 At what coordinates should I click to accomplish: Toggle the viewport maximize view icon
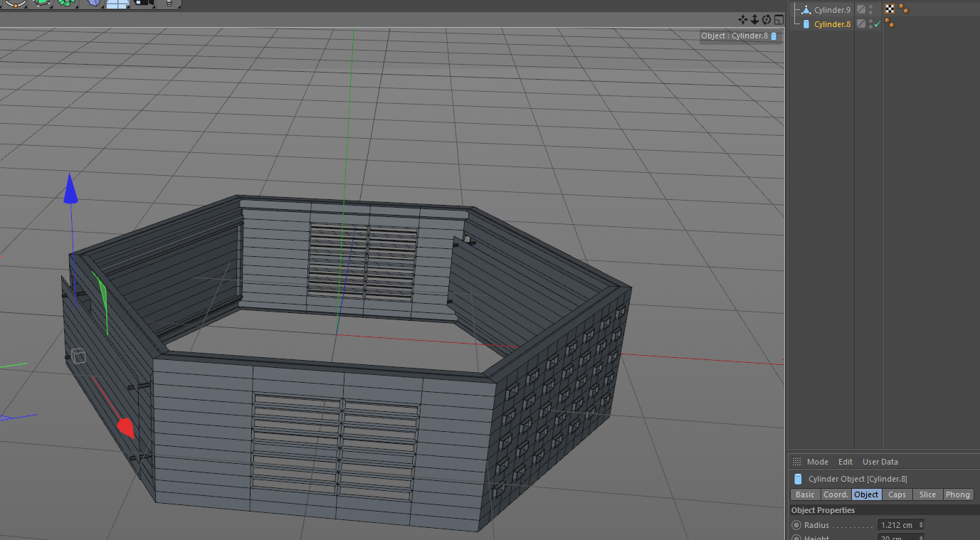[778, 20]
